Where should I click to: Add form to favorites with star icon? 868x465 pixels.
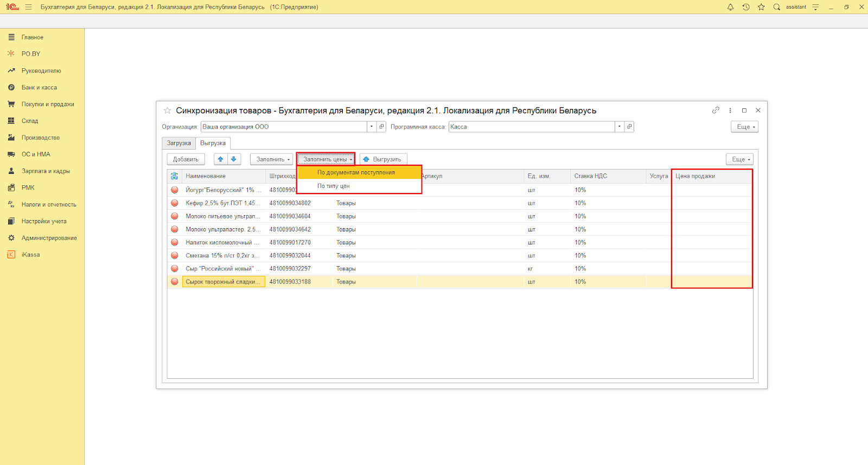click(x=167, y=110)
